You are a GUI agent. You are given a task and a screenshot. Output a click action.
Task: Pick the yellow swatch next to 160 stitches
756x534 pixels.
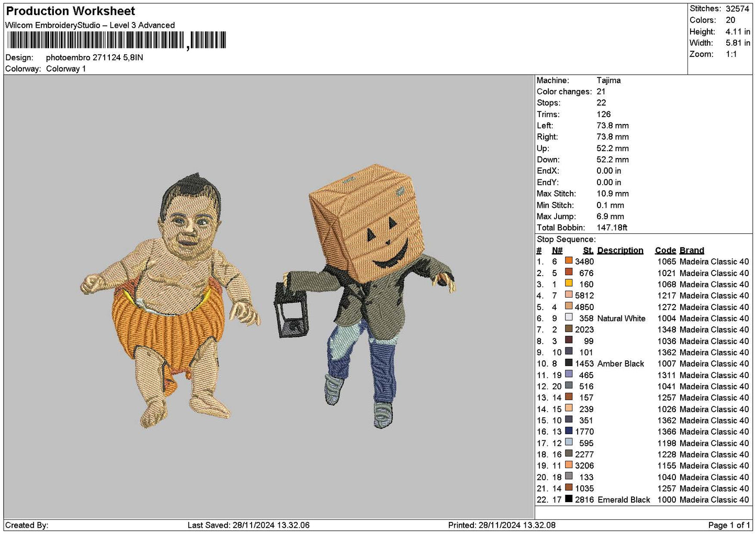(568, 283)
